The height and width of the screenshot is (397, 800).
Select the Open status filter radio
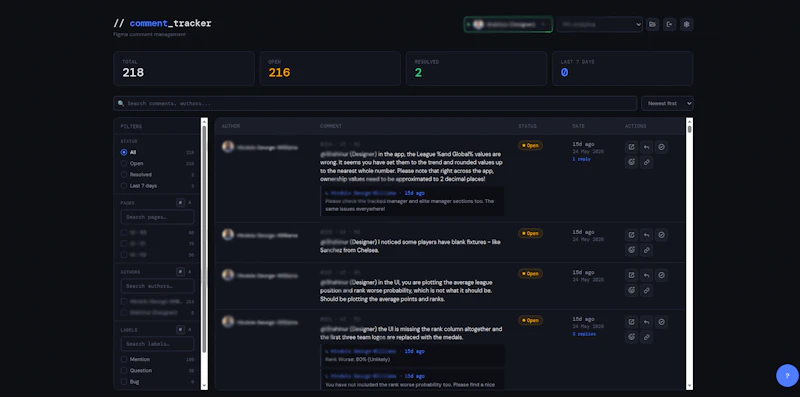click(123, 163)
